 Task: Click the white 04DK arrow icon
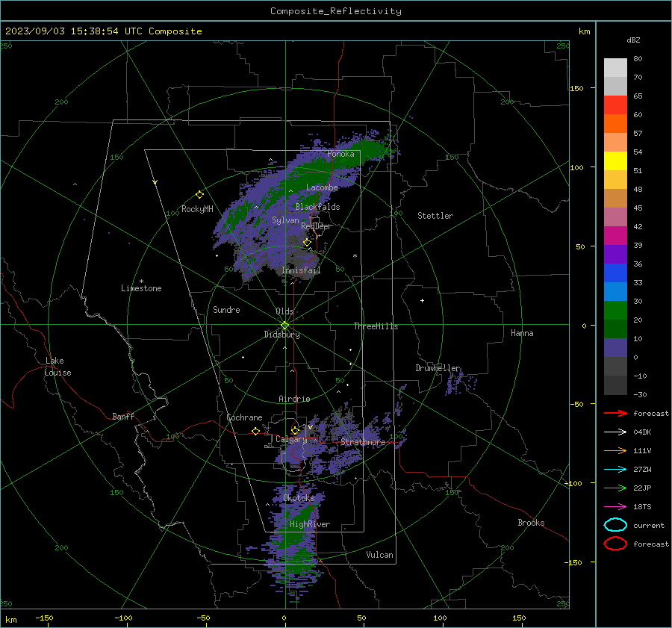pyautogui.click(x=615, y=432)
